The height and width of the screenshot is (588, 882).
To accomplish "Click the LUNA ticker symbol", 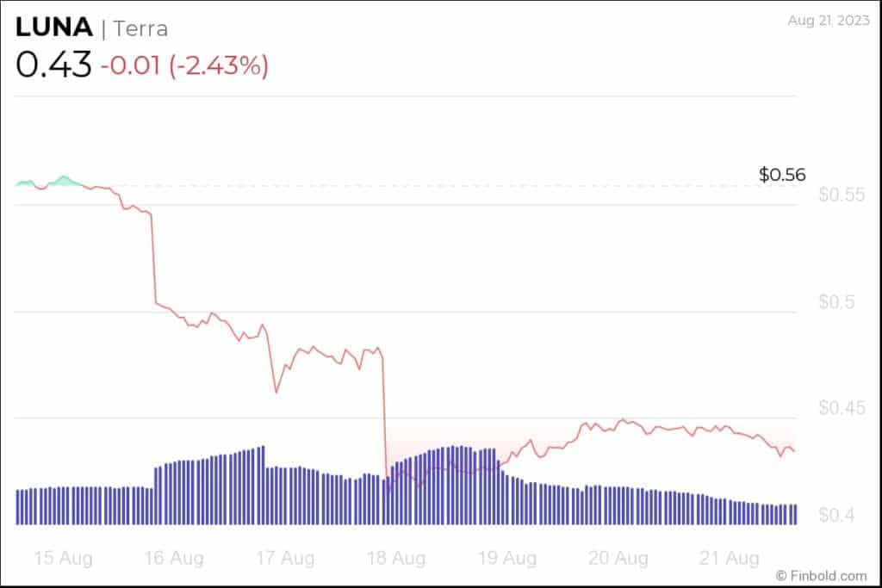I will [x=53, y=27].
